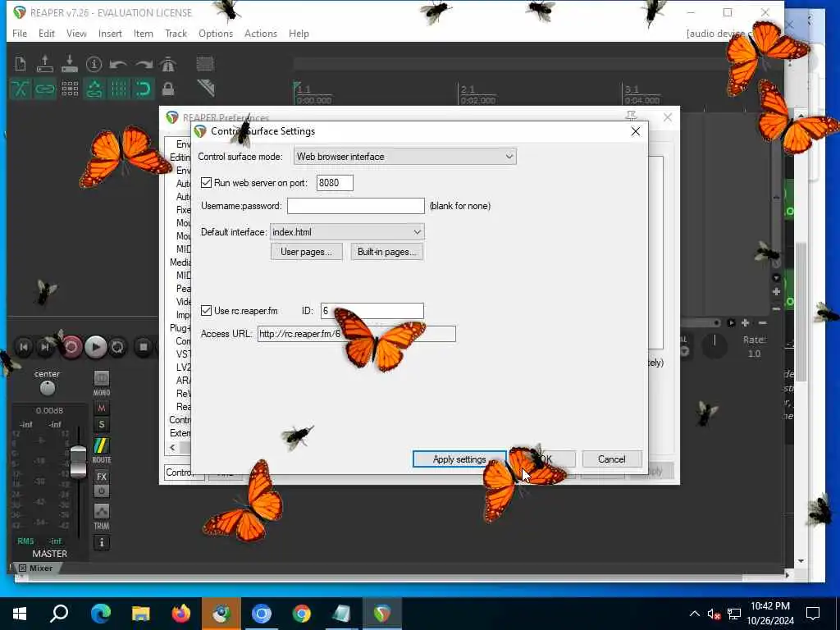Toggle Run web server on port checkbox
The image size is (840, 630).
pyautogui.click(x=206, y=183)
